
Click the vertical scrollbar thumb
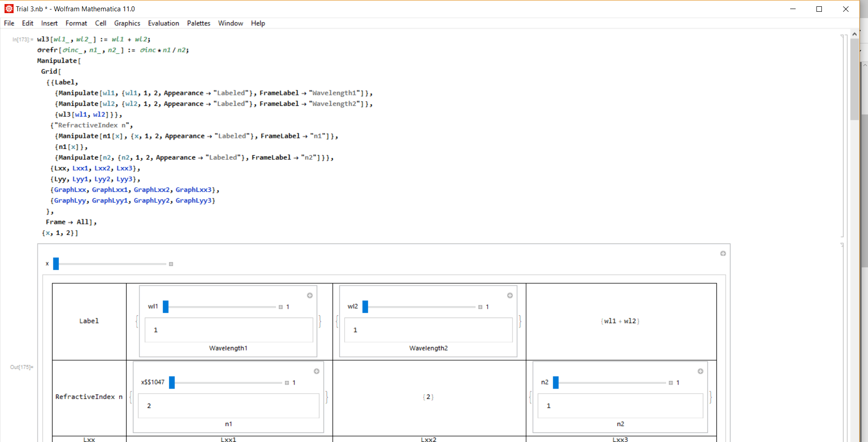[854, 79]
